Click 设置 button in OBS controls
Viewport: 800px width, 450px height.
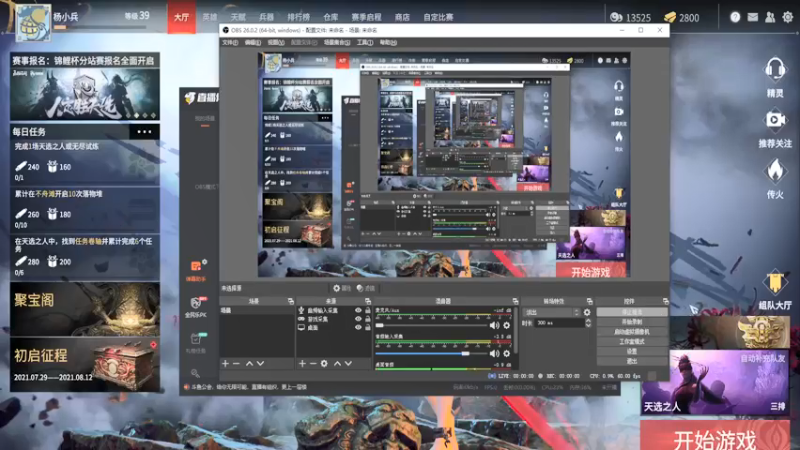pos(632,351)
